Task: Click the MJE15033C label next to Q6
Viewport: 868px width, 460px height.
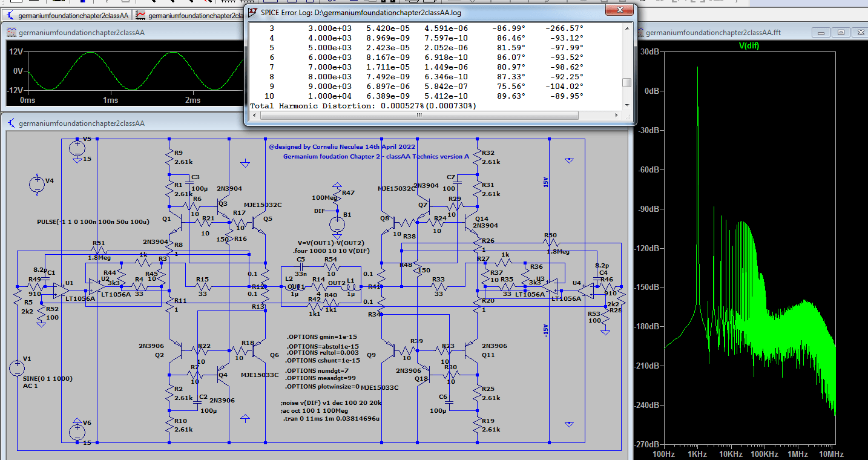Action: [x=260, y=375]
